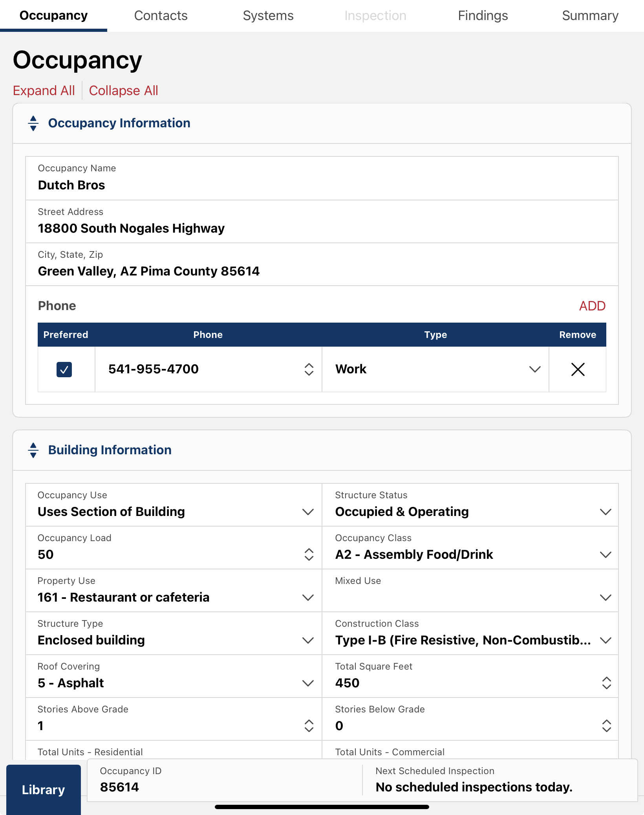Click the Total Units - Commercial label

(390, 752)
